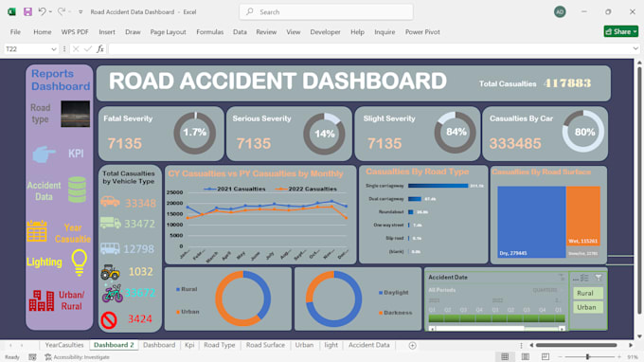Click the horizontal sheet scrollbar
This screenshot has height=362, width=644.
point(576,345)
